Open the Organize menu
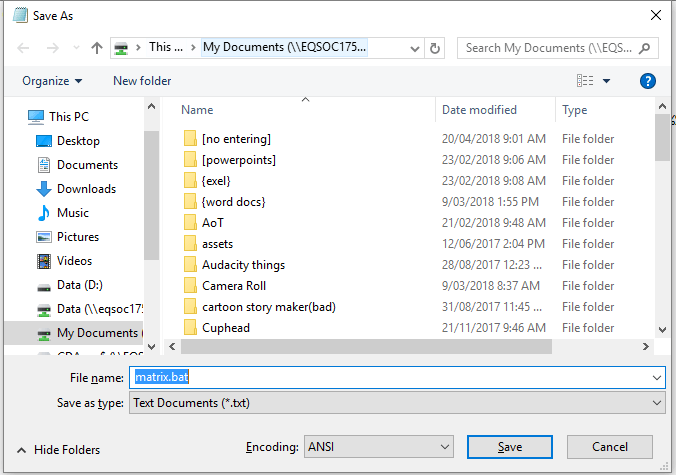Viewport: 676px width, 475px height. pos(52,81)
